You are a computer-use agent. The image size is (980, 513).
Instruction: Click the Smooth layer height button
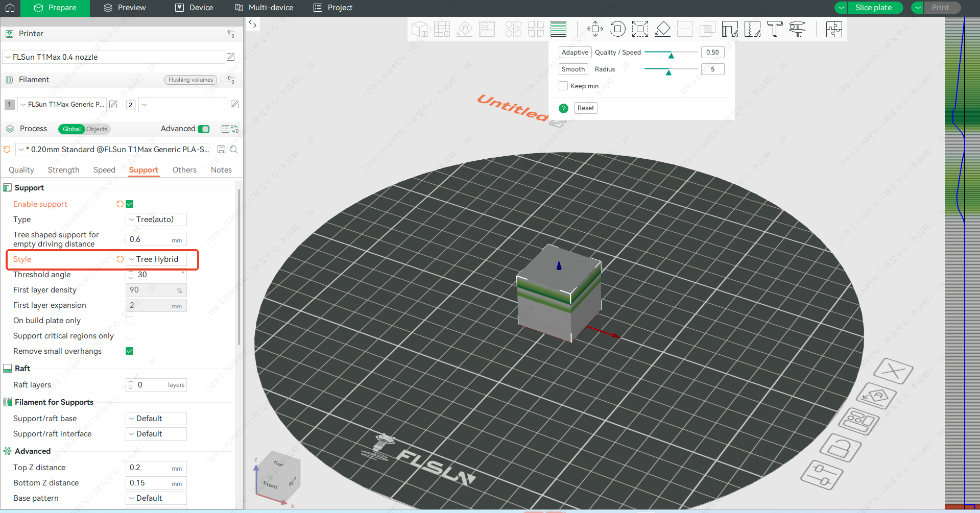pyautogui.click(x=573, y=69)
